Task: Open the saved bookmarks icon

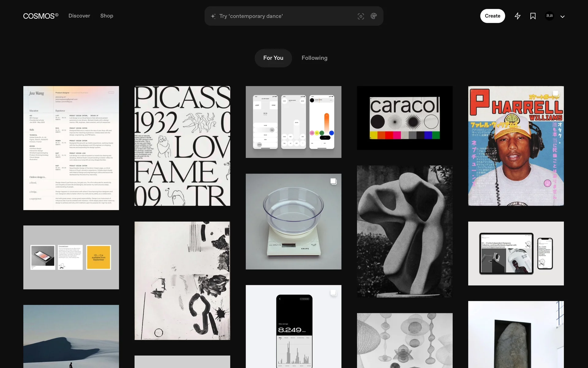Action: [x=533, y=16]
